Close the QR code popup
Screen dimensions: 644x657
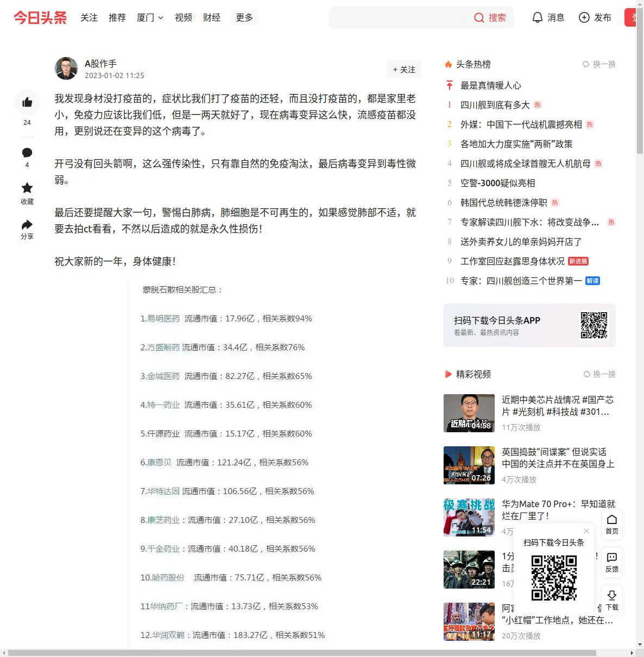(x=586, y=531)
